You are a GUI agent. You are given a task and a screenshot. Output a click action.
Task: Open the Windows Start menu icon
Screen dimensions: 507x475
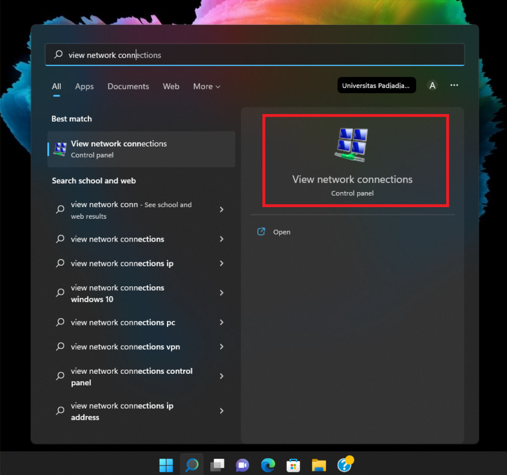[x=166, y=465]
